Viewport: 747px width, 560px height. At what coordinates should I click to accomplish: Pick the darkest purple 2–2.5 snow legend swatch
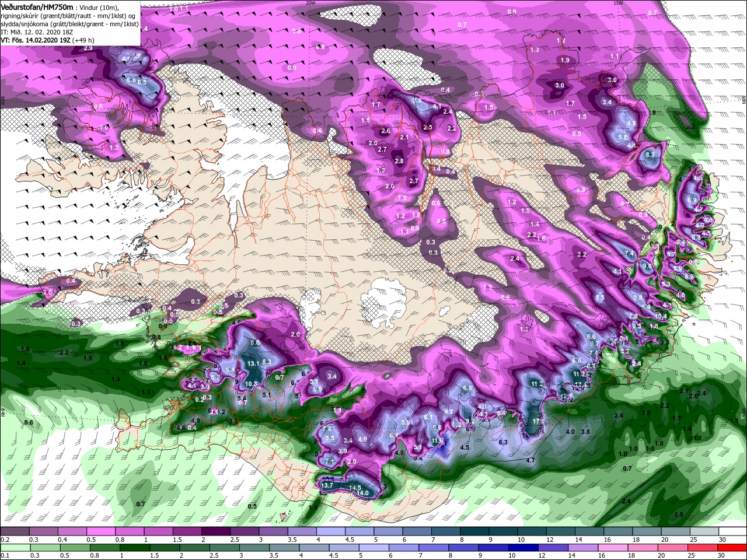tap(216, 531)
